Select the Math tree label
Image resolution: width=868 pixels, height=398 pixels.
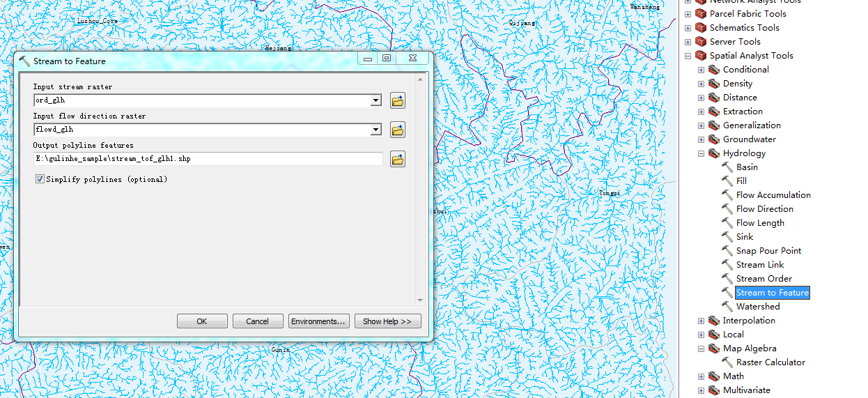(733, 376)
